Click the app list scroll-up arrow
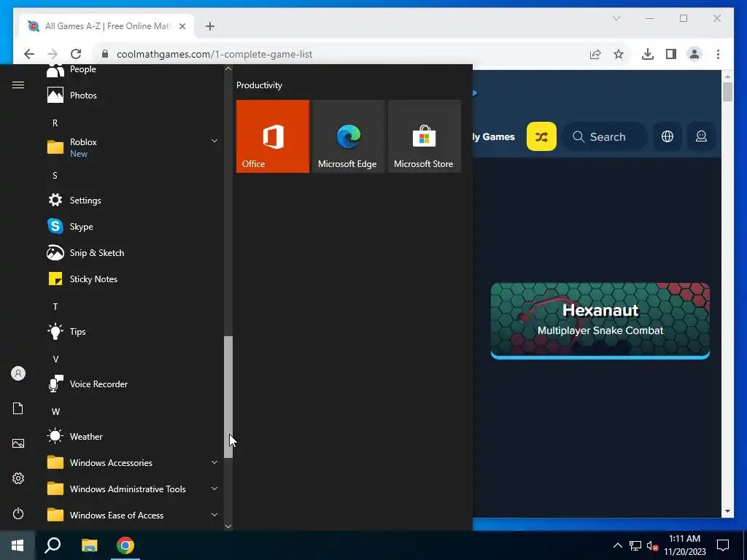 (x=228, y=69)
